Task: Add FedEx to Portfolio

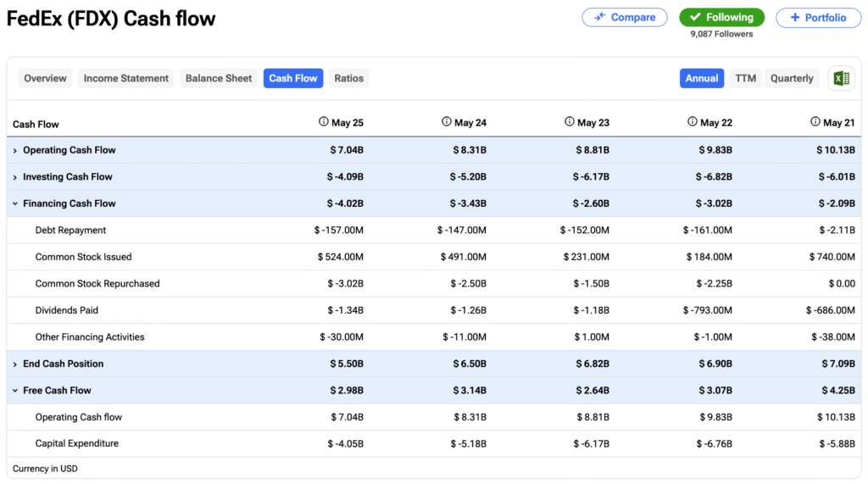Action: [x=818, y=17]
